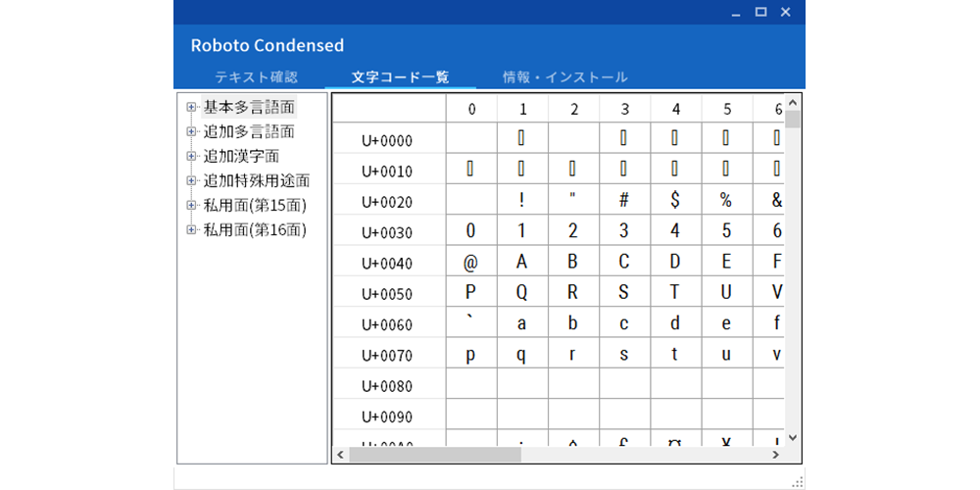Expand the 私用面(第16面) tree node

[191, 230]
